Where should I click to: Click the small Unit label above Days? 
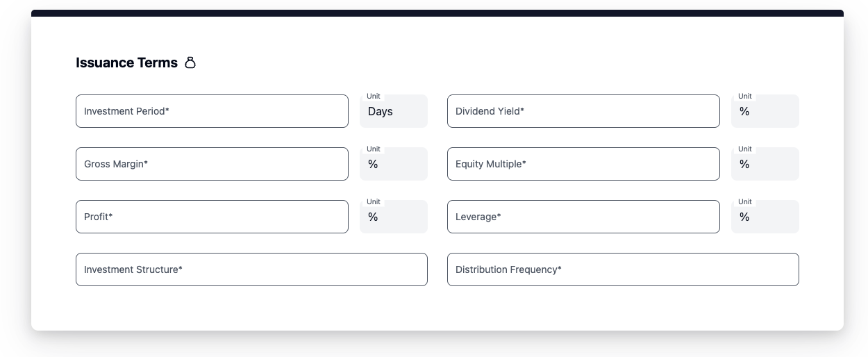pyautogui.click(x=374, y=97)
